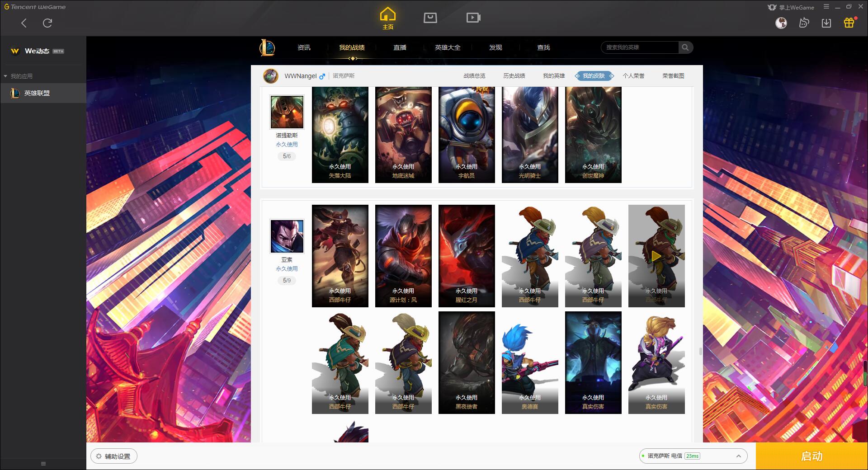Open the 地底迷城 skin card
The width and height of the screenshot is (868, 470).
[403, 135]
